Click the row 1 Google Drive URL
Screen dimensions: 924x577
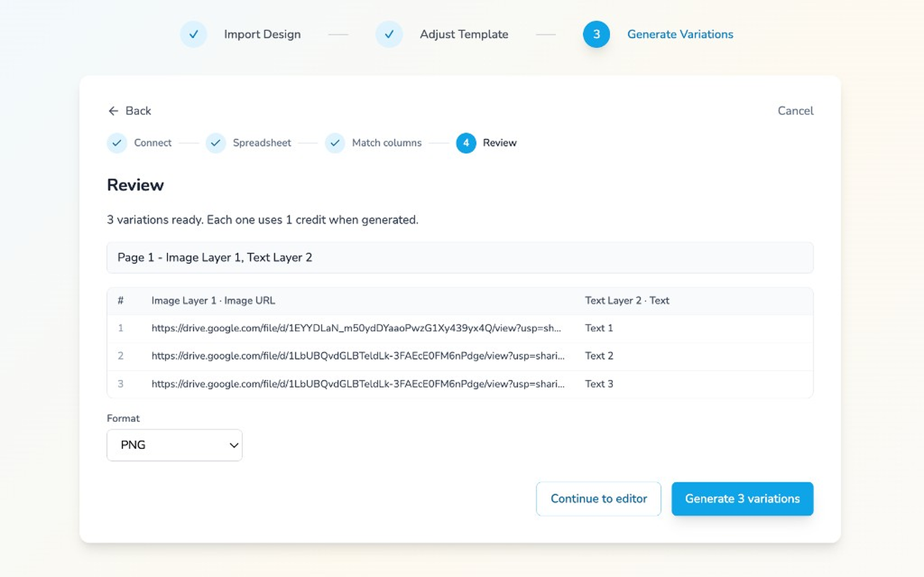tap(356, 328)
